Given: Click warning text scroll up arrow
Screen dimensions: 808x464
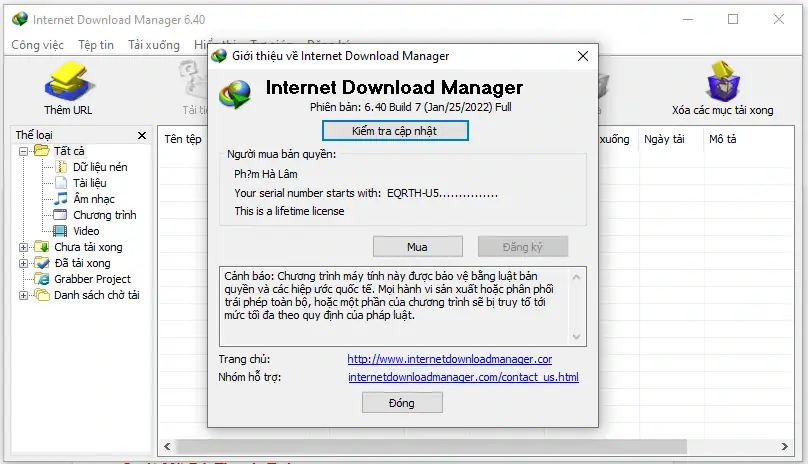Looking at the screenshot, I should 577,277.
